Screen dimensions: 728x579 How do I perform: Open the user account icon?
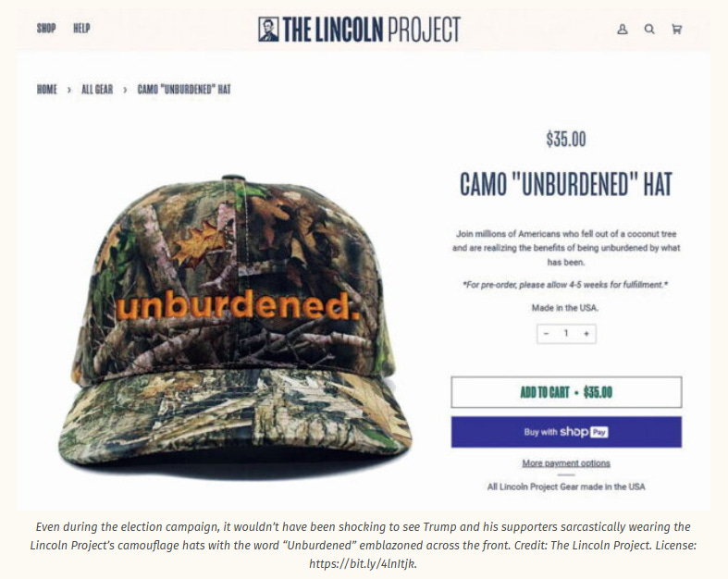click(x=623, y=30)
